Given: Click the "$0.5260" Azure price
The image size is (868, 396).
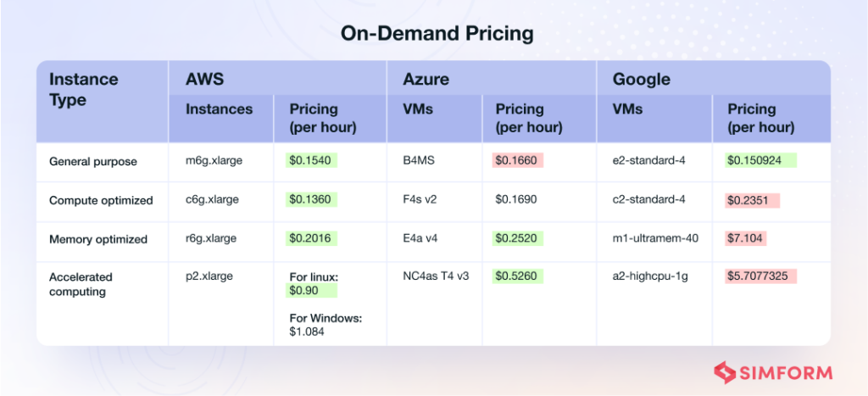Looking at the screenshot, I should 518,276.
